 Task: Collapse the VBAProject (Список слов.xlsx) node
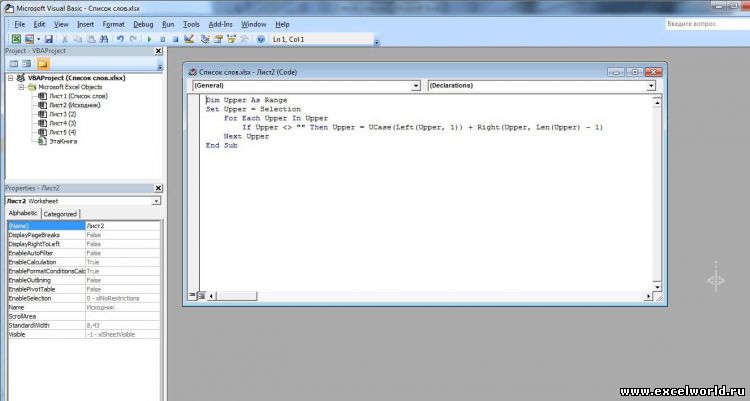(x=11, y=78)
